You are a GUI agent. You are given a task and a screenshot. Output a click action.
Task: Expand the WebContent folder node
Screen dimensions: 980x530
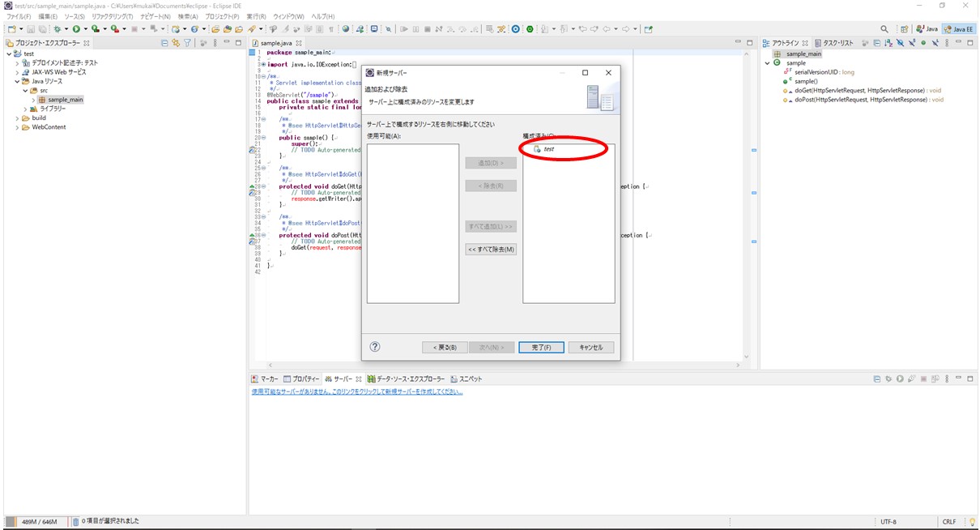coord(17,127)
